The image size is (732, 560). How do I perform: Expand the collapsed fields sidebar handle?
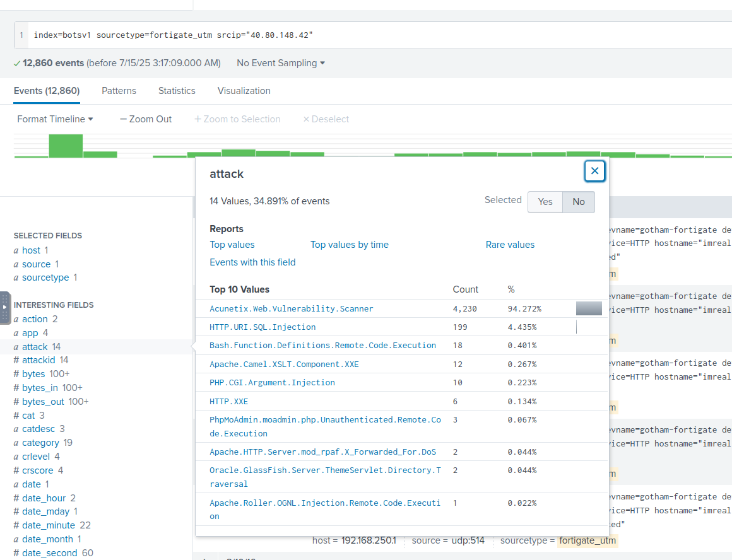pos(4,308)
